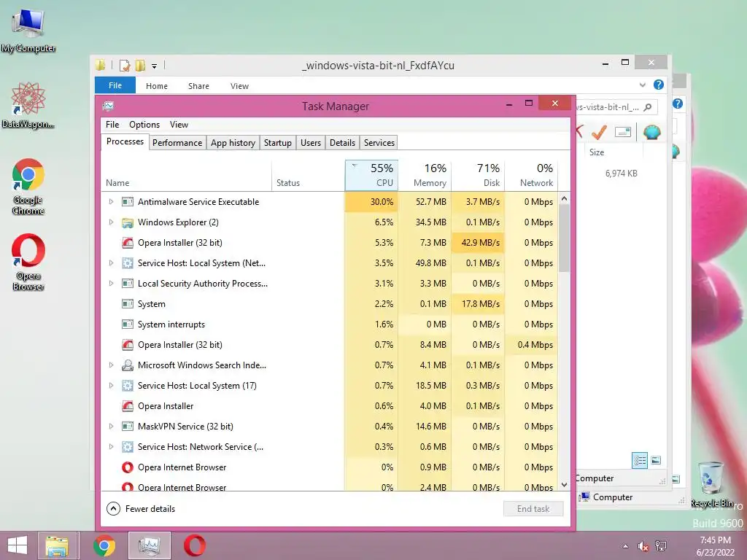Expand Service Host: Local System (17)
The width and height of the screenshot is (747, 560).
point(111,386)
